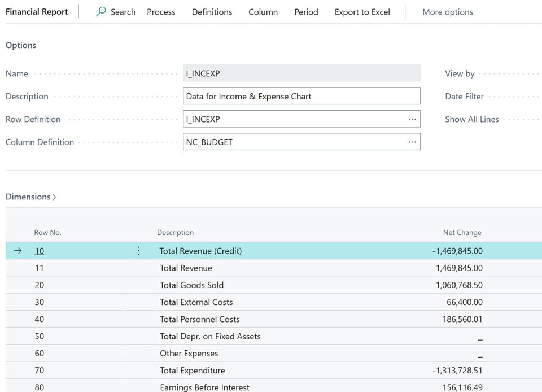
Task: Select the Total Revenue row 11 description
Action: click(186, 268)
